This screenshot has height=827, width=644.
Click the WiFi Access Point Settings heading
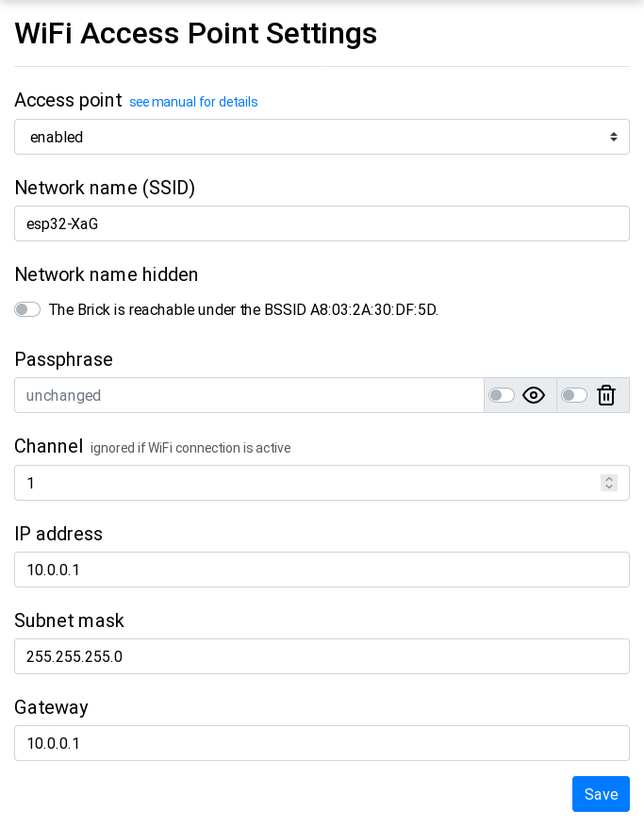click(x=196, y=34)
